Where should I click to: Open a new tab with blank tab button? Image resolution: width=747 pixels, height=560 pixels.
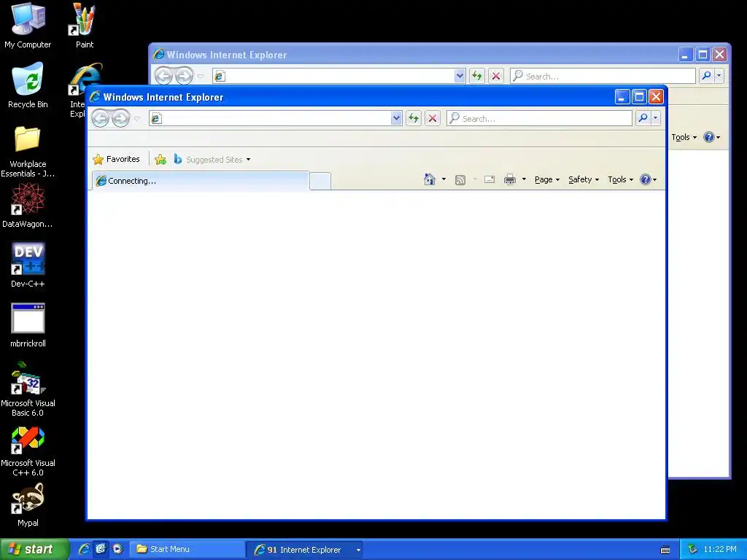point(320,182)
